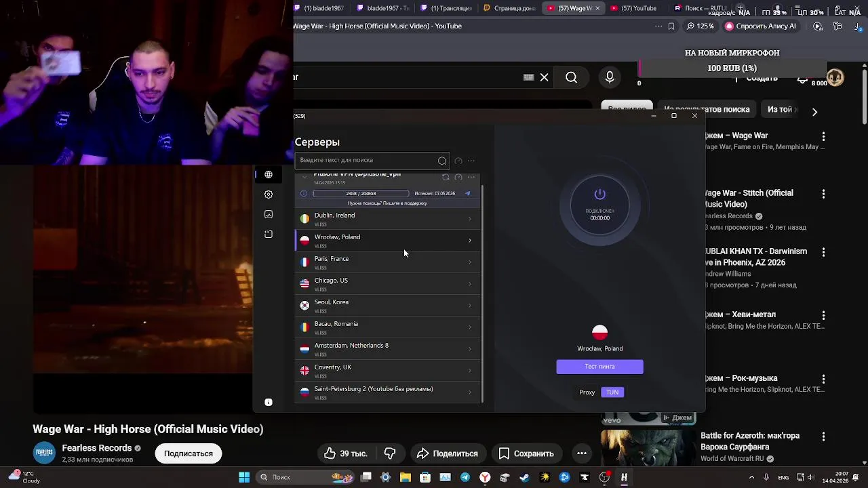Open the settings gear in VPN sidebar
This screenshot has height=488, width=868.
tap(269, 195)
